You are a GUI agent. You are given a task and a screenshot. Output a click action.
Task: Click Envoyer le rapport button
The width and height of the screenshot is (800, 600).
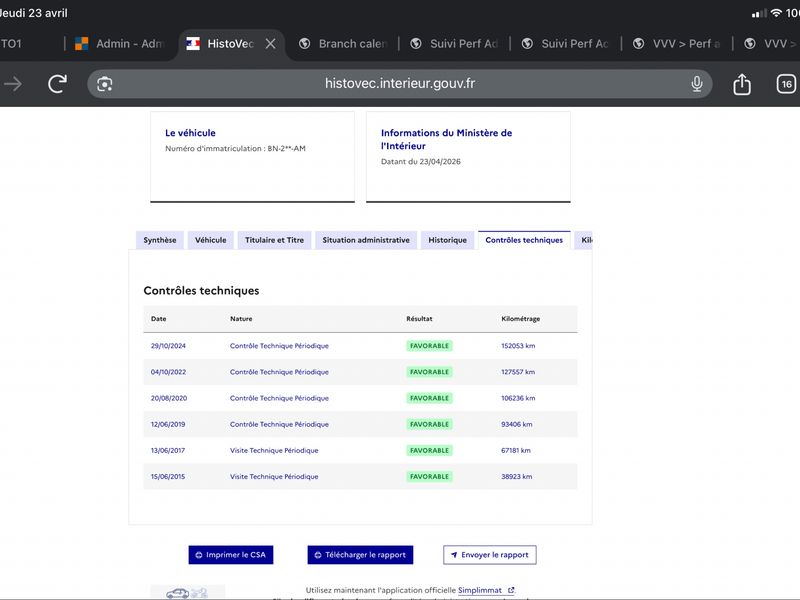pyautogui.click(x=490, y=555)
